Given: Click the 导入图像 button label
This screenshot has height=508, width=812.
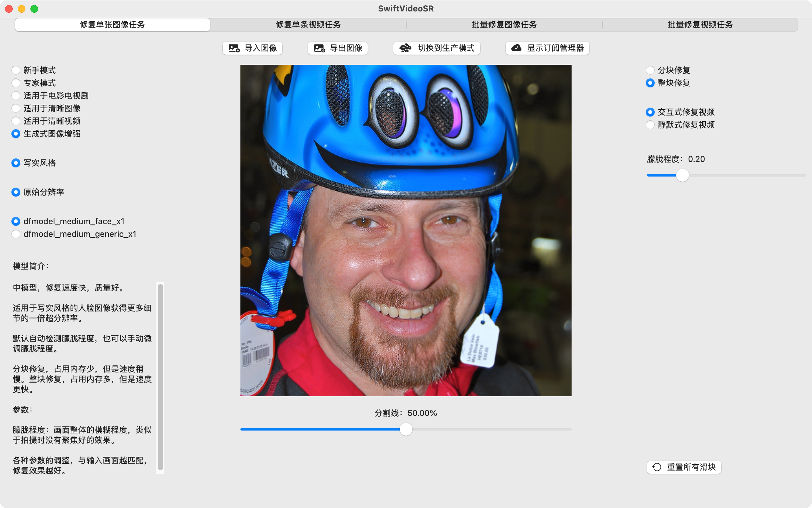Looking at the screenshot, I should click(x=261, y=48).
